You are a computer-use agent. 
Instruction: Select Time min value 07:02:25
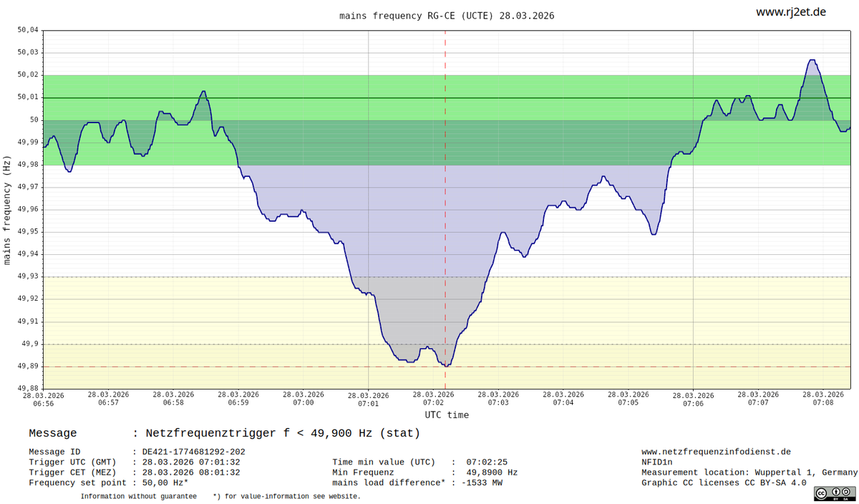pyautogui.click(x=487, y=462)
